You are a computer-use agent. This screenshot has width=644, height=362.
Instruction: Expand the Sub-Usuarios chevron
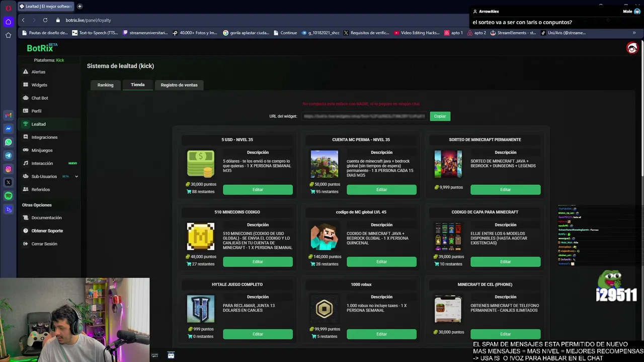tap(76, 176)
